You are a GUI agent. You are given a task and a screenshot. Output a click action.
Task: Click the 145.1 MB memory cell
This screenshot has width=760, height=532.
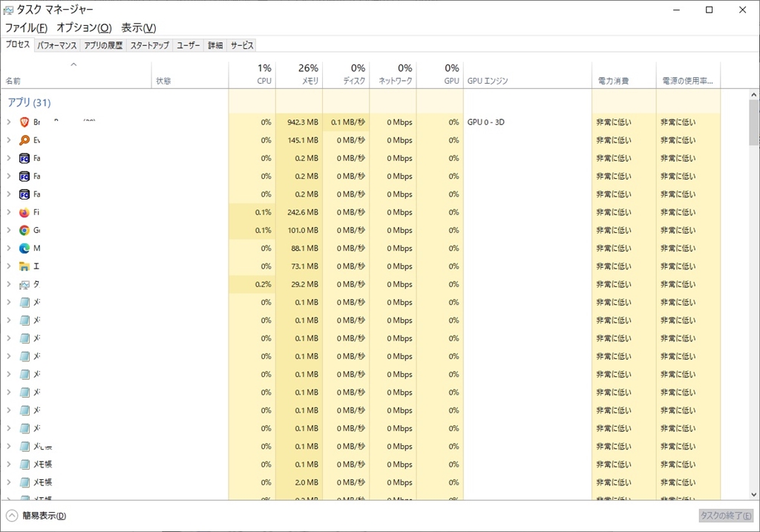coord(299,140)
